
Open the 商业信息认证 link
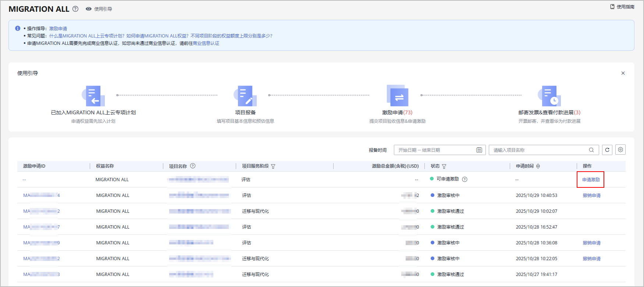[206, 43]
